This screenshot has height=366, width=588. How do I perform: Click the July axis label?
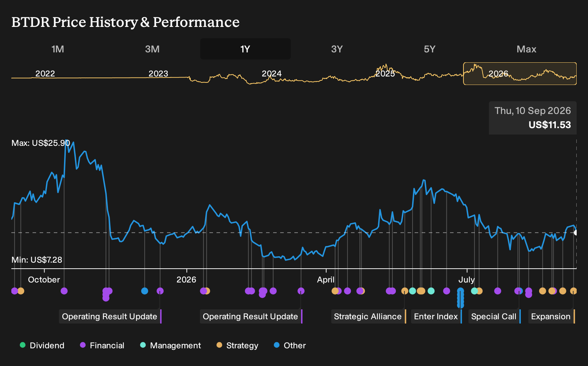[467, 280]
